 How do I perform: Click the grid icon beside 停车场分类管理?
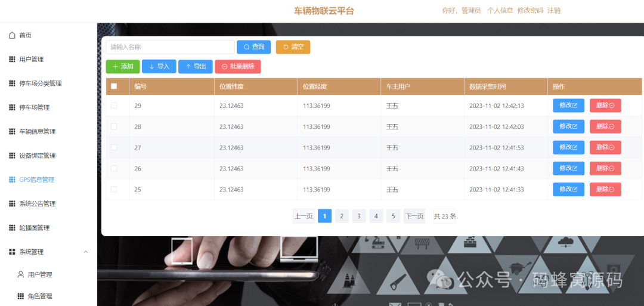tap(12, 84)
